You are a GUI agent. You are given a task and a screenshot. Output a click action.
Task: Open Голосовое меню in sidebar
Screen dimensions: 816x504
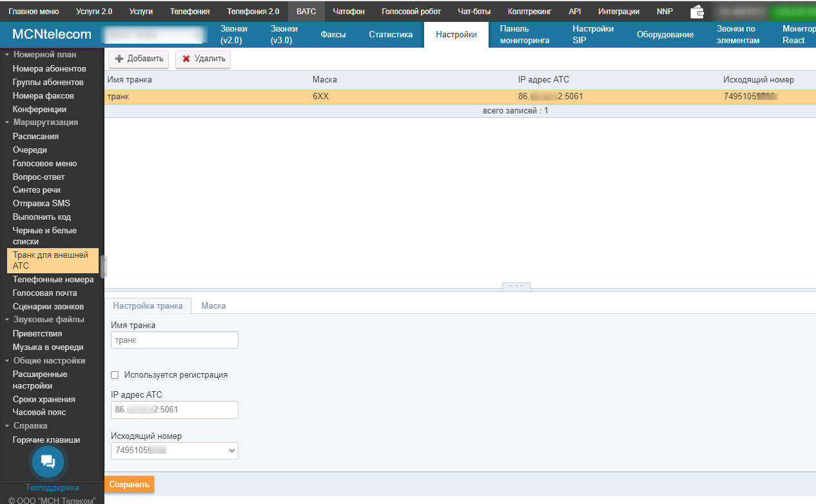point(44,164)
